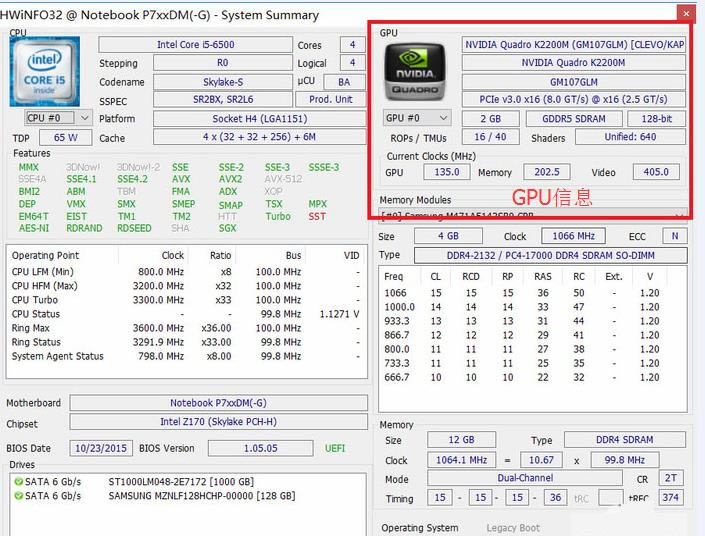Click the DDR4-2132 / PC4-17000 type field
The height and width of the screenshot is (536, 705).
click(x=551, y=255)
